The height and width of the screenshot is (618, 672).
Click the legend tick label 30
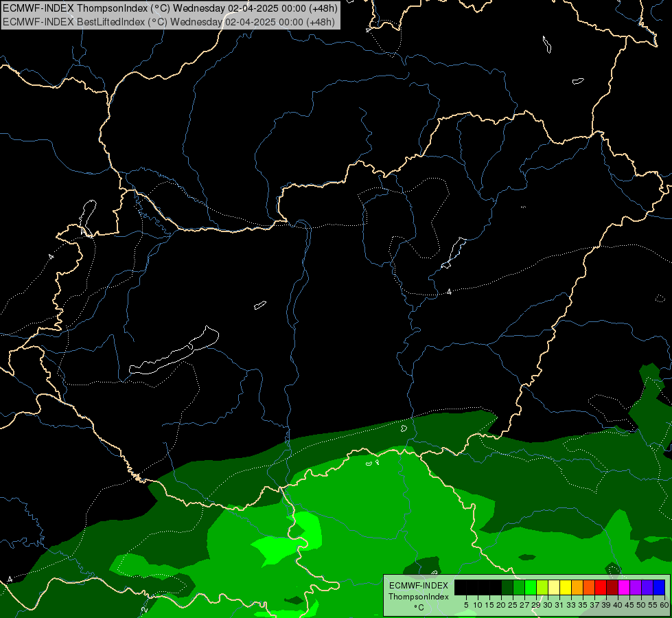coord(548,605)
